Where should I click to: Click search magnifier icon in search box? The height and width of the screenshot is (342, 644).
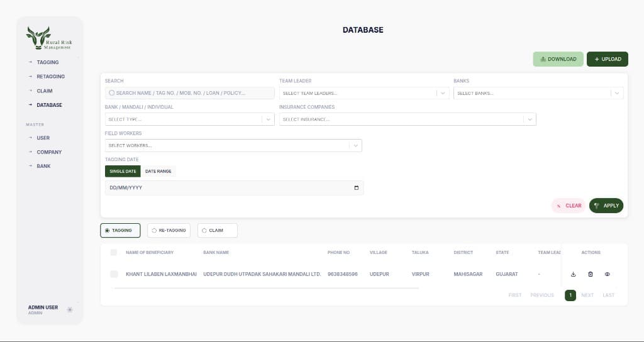click(x=112, y=93)
